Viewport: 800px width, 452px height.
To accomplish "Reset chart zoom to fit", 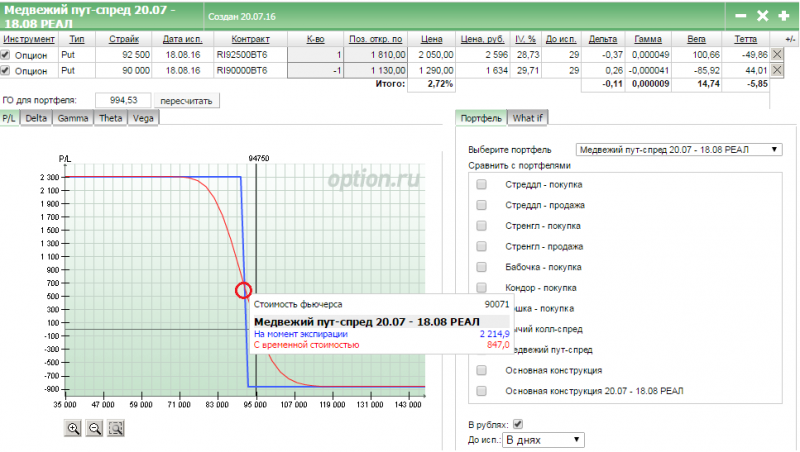I will point(116,428).
